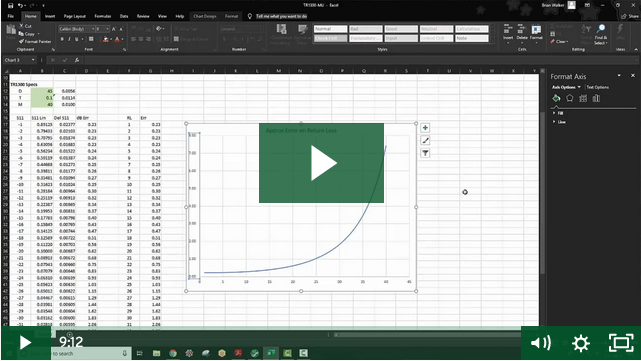Screen dimensions: 641x361
Task: Mute the video with the speaker icon
Action: coord(540,343)
